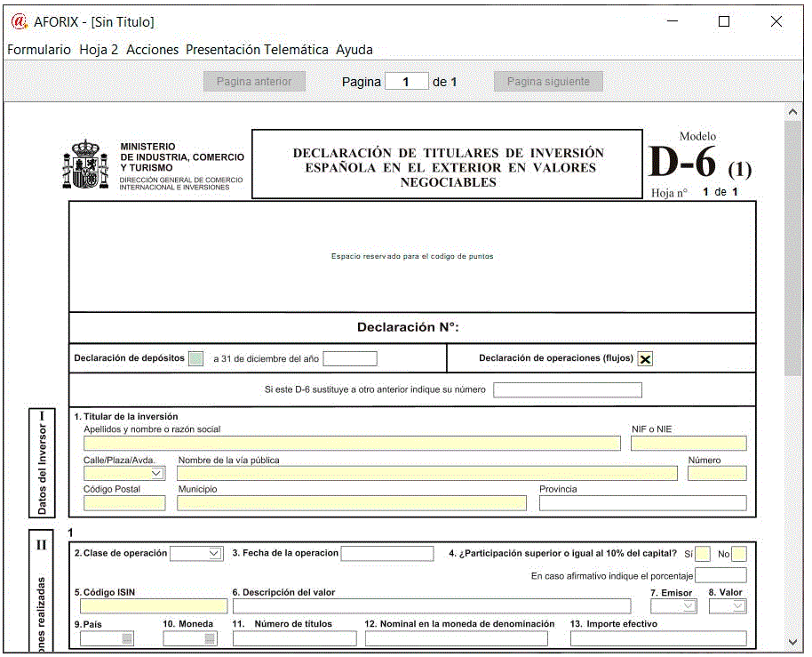Click the 'Espacio reservado para el codigo de puntos' text
Image resolution: width=812 pixels, height=657 pixels.
(412, 256)
